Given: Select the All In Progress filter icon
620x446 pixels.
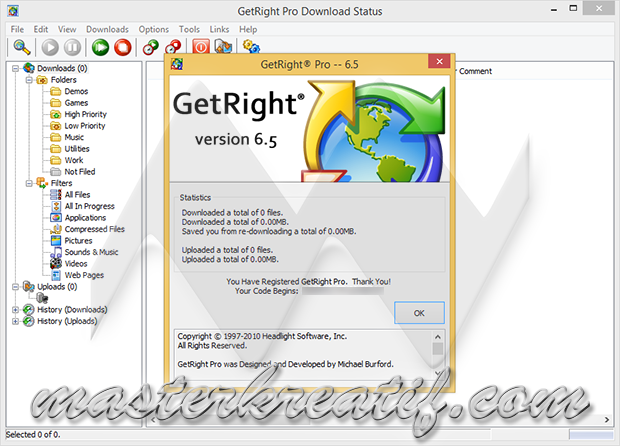Looking at the screenshot, I should [56, 206].
